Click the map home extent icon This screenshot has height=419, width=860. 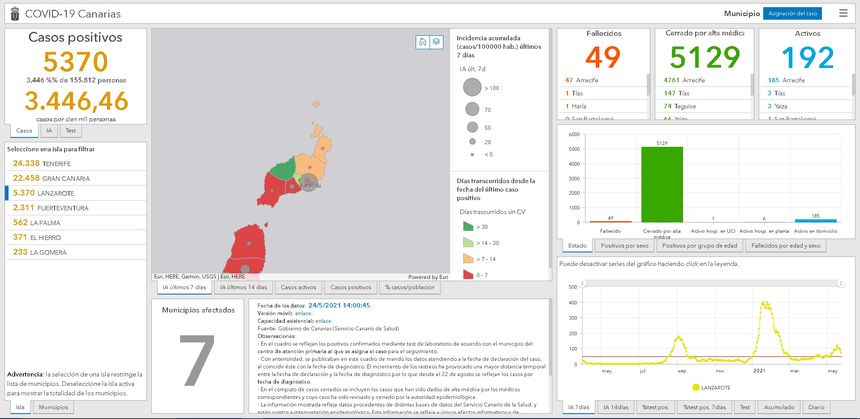click(x=423, y=42)
